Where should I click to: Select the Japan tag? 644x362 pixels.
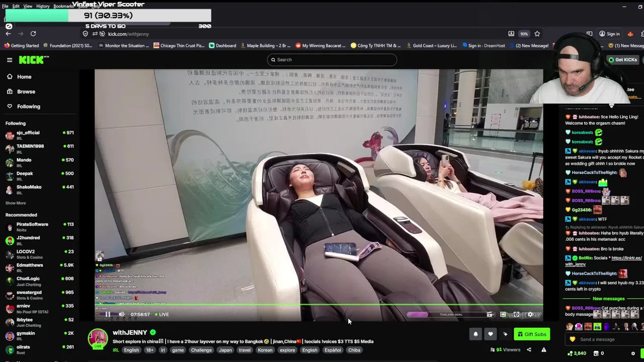tap(225, 350)
